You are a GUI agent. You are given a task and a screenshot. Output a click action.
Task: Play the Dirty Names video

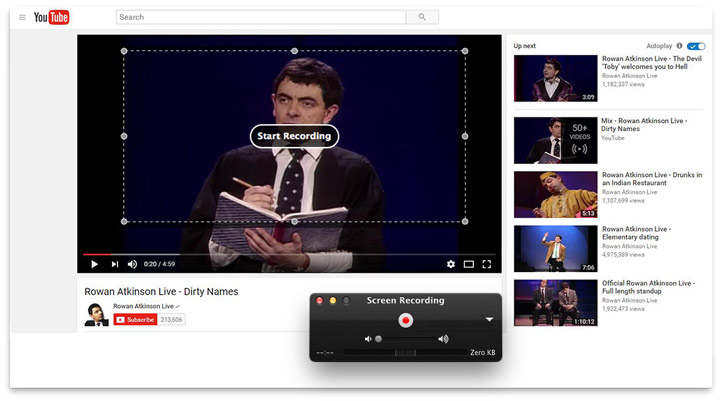click(x=94, y=264)
